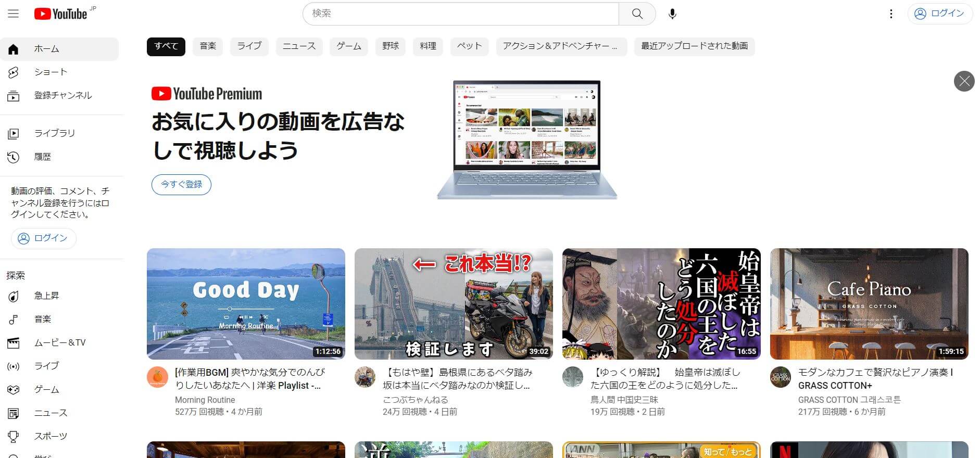The height and width of the screenshot is (458, 980).
Task: Click the YouTube Premium logo in banner
Action: pyautogui.click(x=207, y=94)
